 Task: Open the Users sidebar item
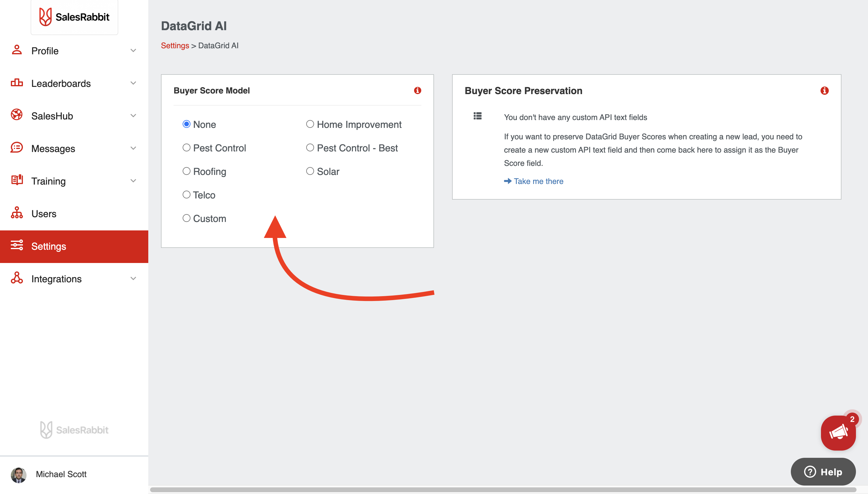click(x=74, y=214)
